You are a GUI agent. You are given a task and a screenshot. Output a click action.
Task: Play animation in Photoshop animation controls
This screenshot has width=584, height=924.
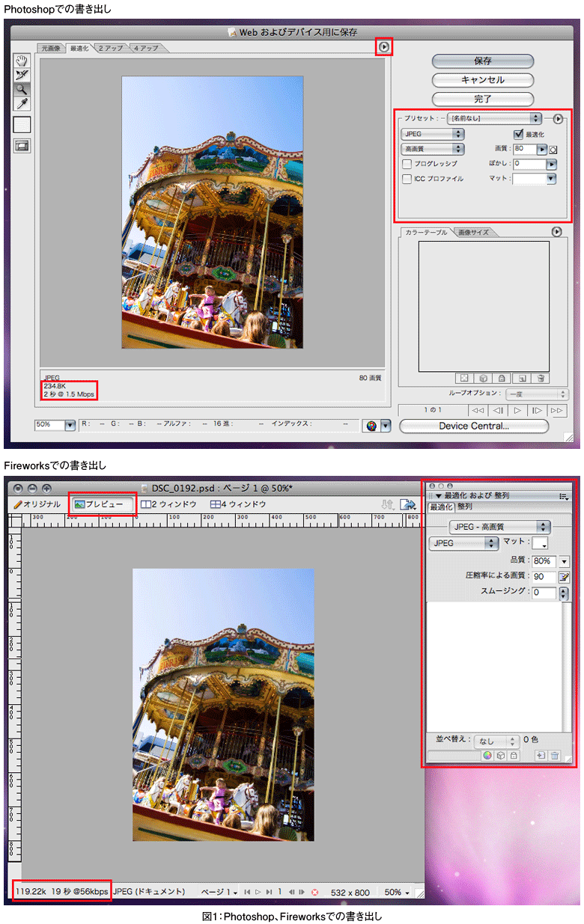pyautogui.click(x=517, y=411)
